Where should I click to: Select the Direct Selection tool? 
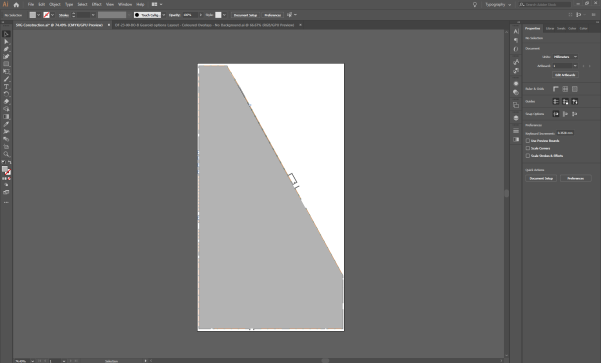click(6, 41)
